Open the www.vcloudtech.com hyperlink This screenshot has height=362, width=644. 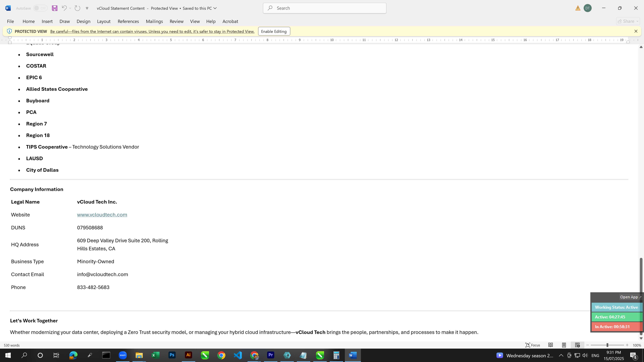pyautogui.click(x=102, y=215)
